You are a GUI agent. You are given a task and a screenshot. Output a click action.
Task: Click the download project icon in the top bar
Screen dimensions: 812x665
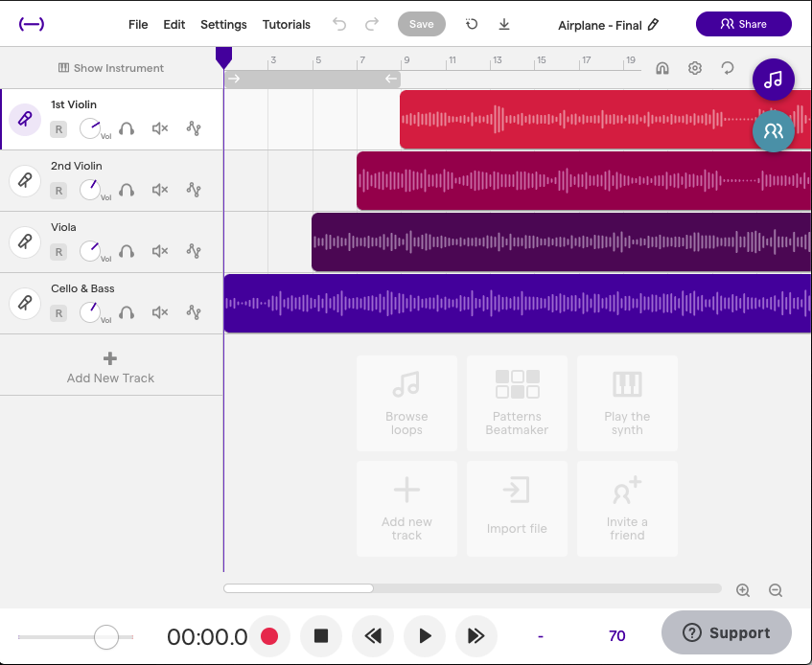504,25
